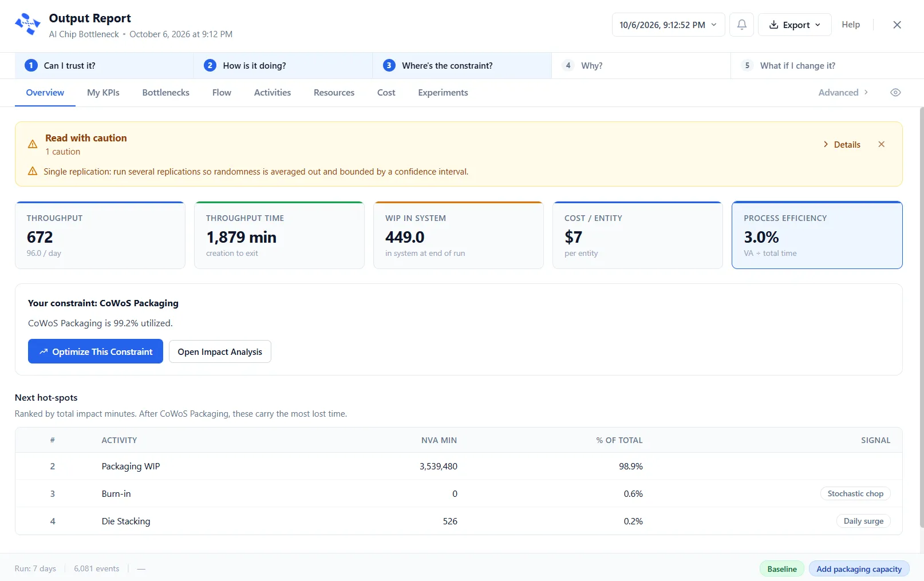Go to step 1 Can I trust it?
The height and width of the screenshot is (581, 924).
point(104,65)
